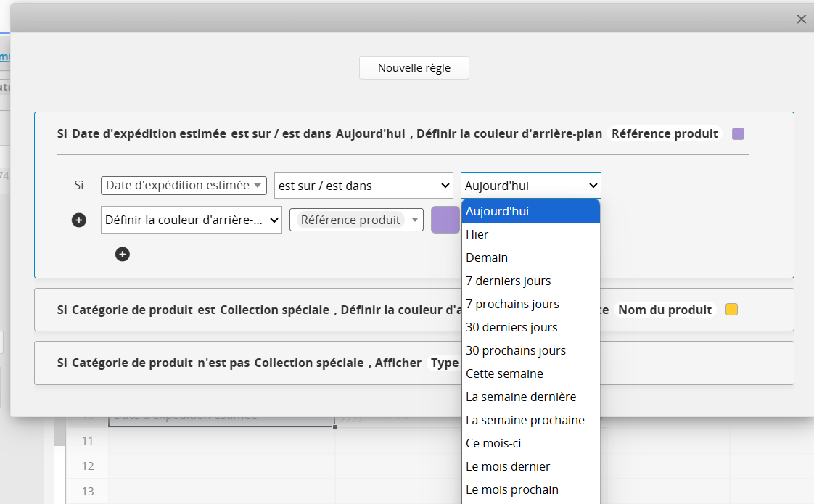Screen dimensions: 814x504
Task: Pick '30 prochains jours' from the list
Action: click(x=530, y=350)
